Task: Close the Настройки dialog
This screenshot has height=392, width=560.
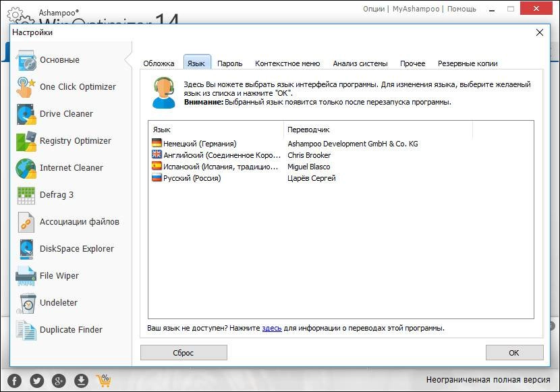Action: pyautogui.click(x=540, y=32)
